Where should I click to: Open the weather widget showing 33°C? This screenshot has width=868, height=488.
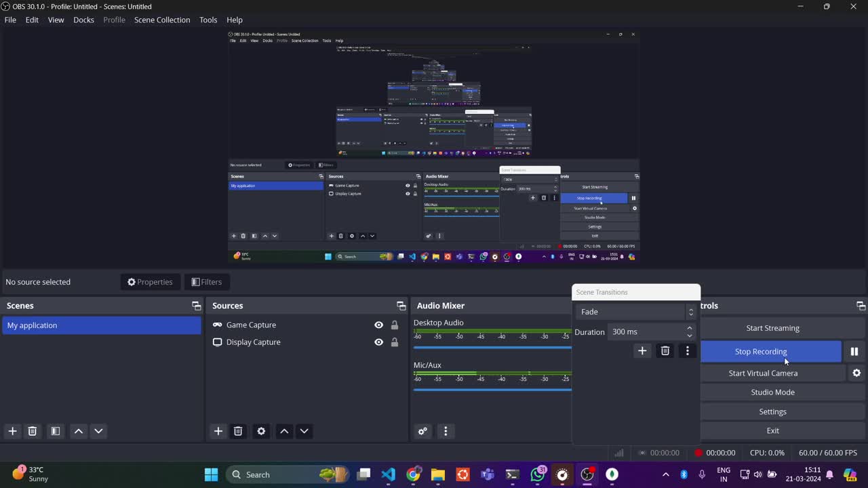point(31,474)
